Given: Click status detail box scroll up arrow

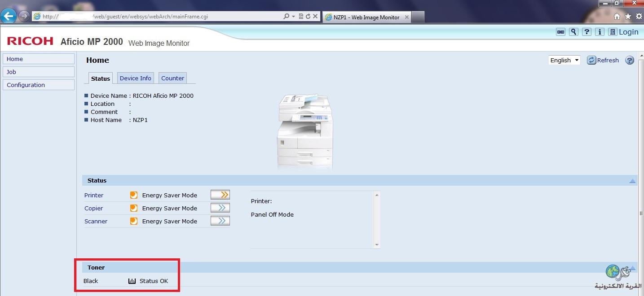Looking at the screenshot, I should pyautogui.click(x=377, y=195).
